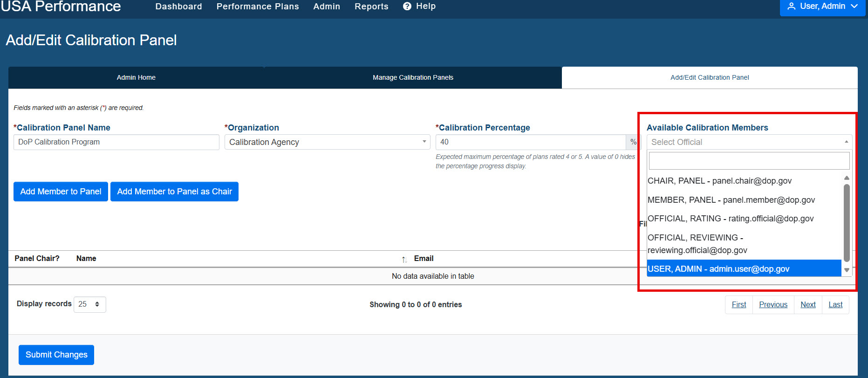Click the user profile icon in header
Screen dimensions: 868x378
click(x=791, y=7)
